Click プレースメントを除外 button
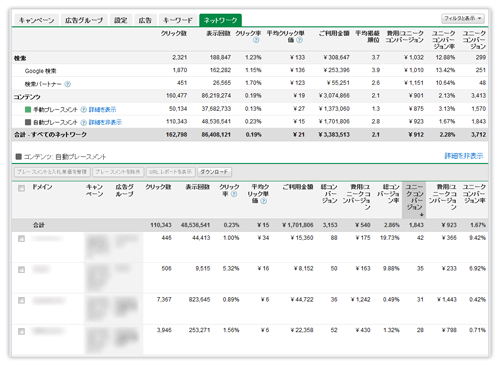The width and height of the screenshot is (500, 366). pos(118,172)
